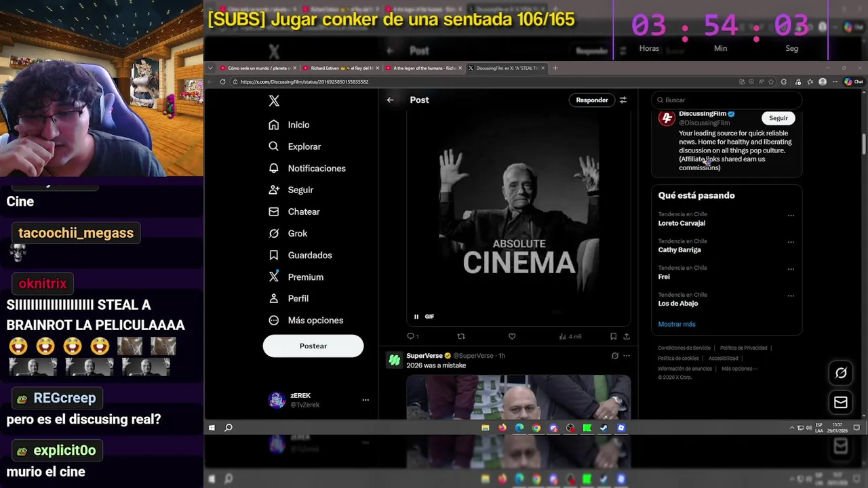868x488 pixels.
Task: Like the DiscussingFilm post
Action: [512, 336]
